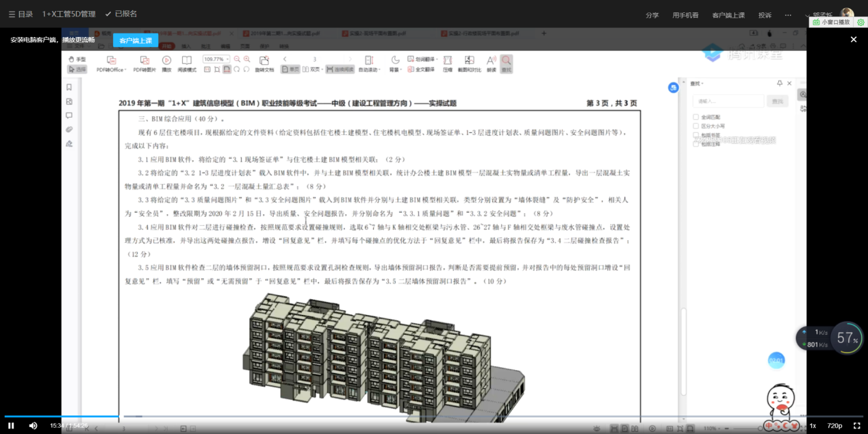Type a keyword in the 请输入 search field
The width and height of the screenshot is (868, 434).
(x=728, y=101)
